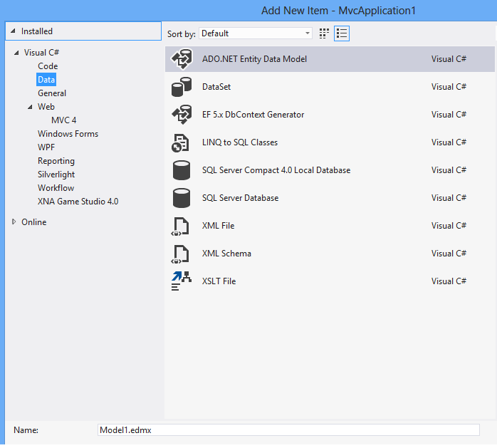497x448 pixels.
Task: Select the XML File template name
Action: (x=219, y=226)
